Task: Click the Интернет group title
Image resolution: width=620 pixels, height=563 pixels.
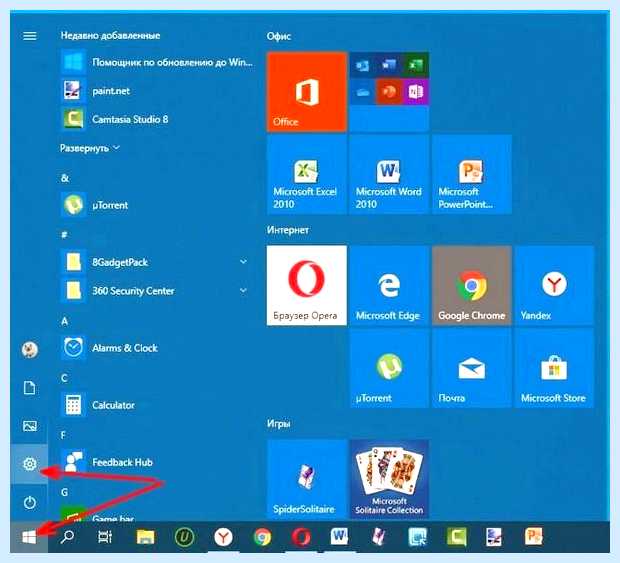Action: tap(287, 230)
